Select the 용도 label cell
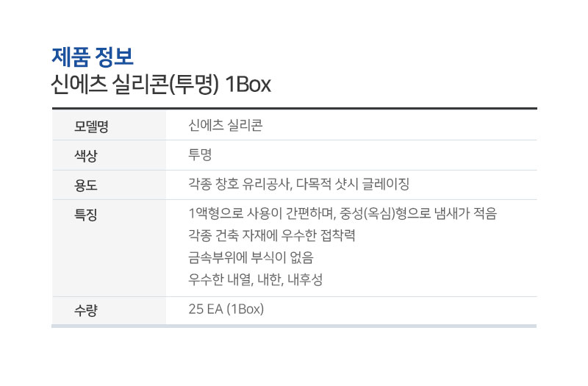This screenshot has width=588, height=386. [109, 185]
